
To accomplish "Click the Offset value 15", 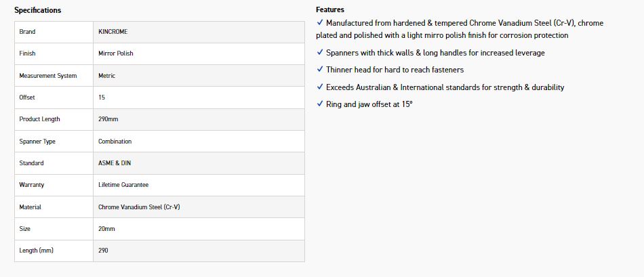I will pyautogui.click(x=102, y=98).
